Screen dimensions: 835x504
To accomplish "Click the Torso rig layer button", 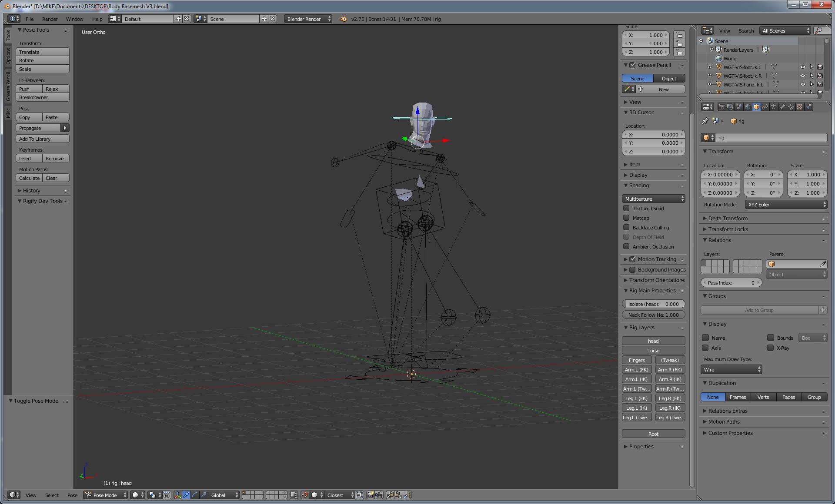I will pos(653,351).
